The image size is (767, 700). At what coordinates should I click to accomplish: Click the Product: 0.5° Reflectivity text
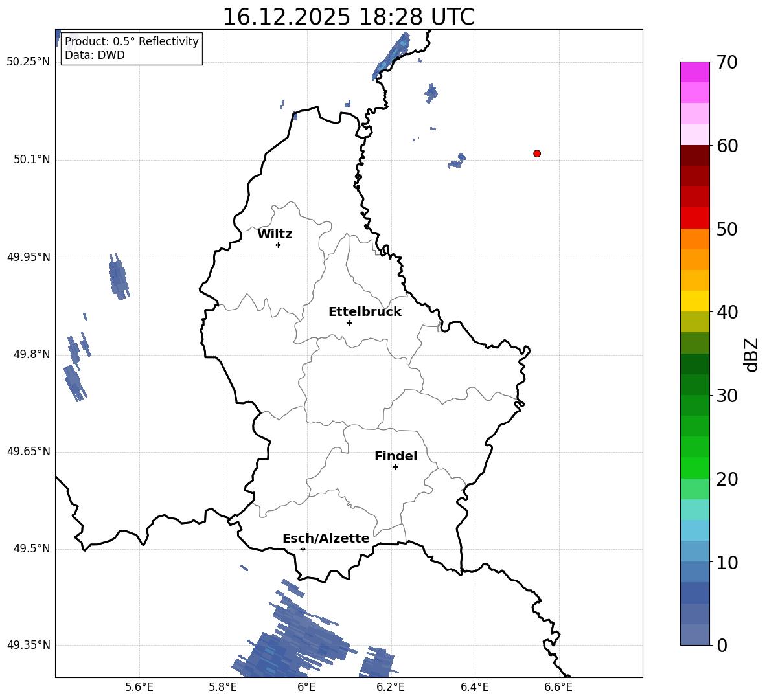tap(132, 41)
